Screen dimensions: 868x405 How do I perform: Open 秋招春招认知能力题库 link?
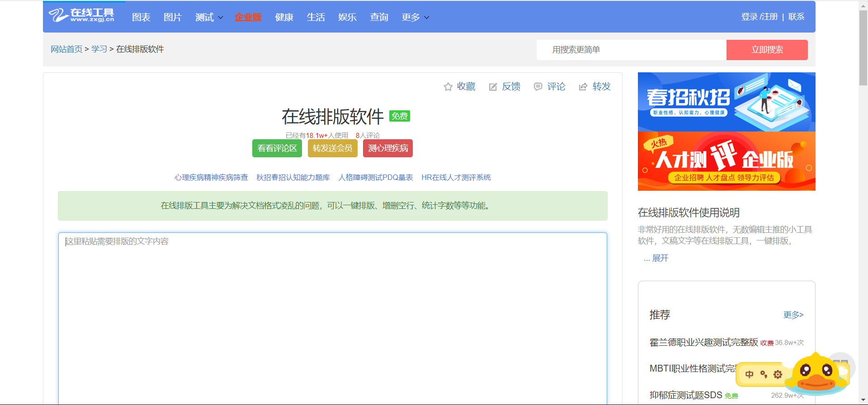(x=293, y=178)
